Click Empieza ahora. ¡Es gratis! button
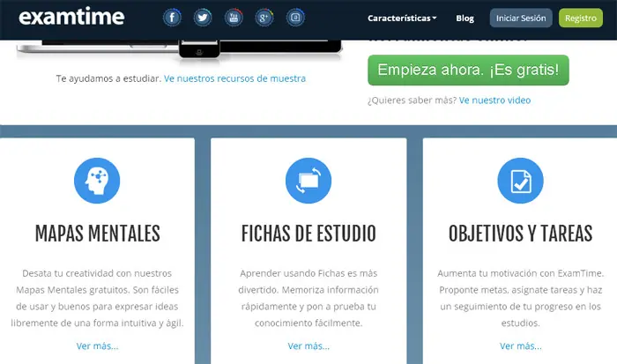 click(x=468, y=70)
